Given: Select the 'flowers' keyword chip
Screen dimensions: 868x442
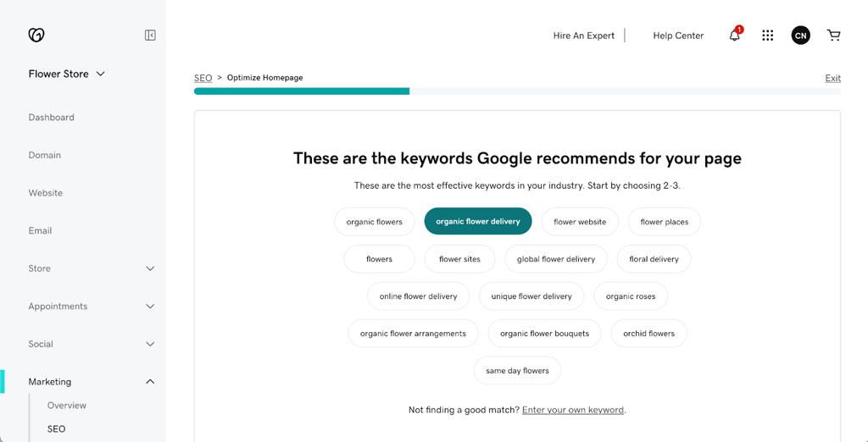Looking at the screenshot, I should coord(379,259).
